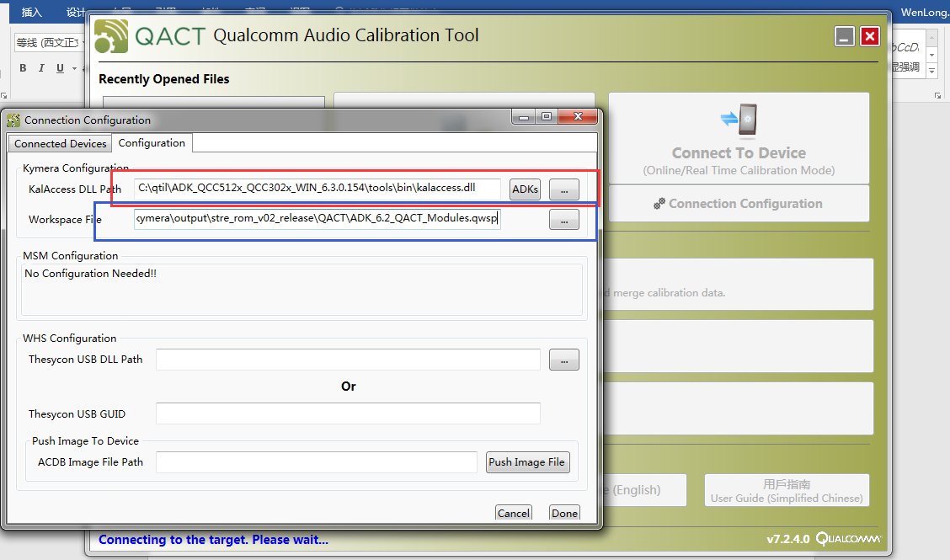The image size is (950, 560).
Task: Click the Connection Configuration title bar icon
Action: coord(13,120)
